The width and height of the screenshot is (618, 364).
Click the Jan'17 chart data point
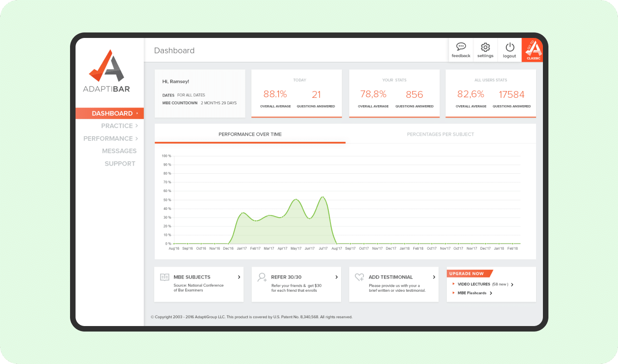242,213
